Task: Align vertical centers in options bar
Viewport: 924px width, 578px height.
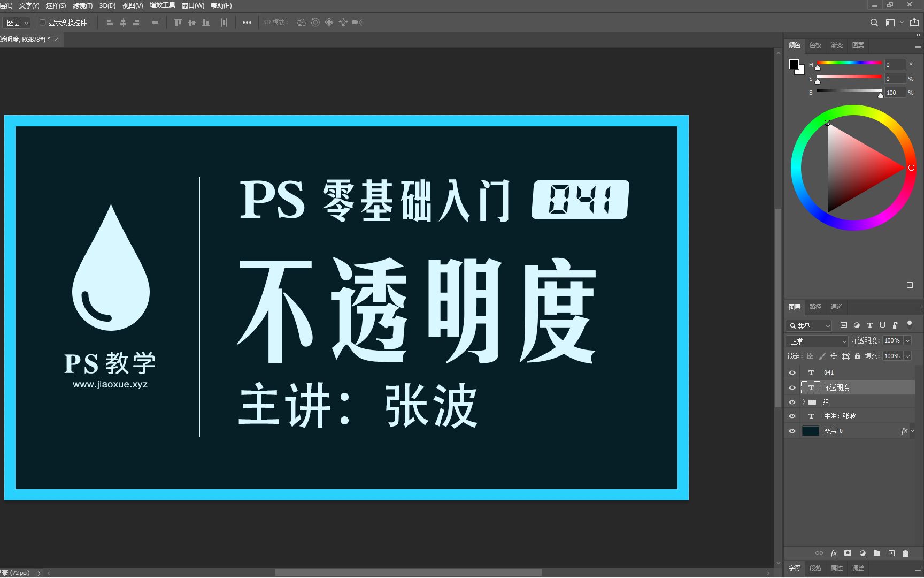Action: (x=192, y=22)
